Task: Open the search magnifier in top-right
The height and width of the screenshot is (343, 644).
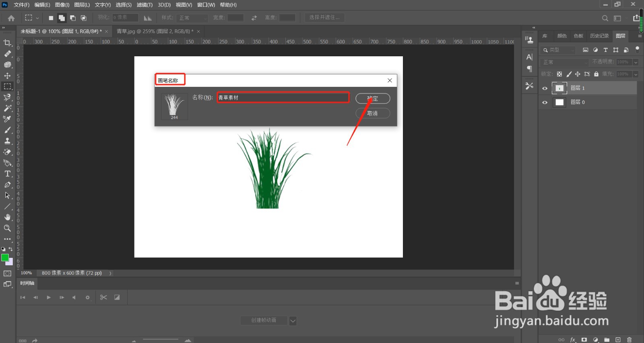Action: coord(605,18)
